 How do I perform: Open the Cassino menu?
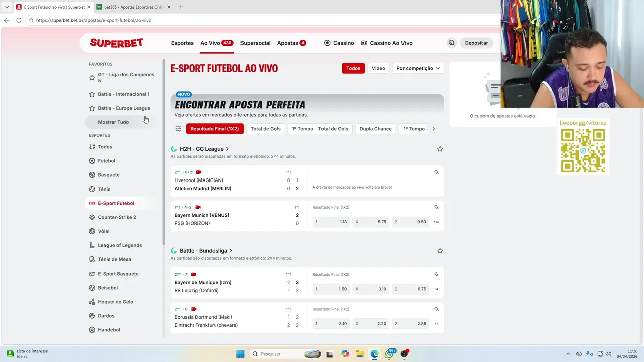point(339,43)
